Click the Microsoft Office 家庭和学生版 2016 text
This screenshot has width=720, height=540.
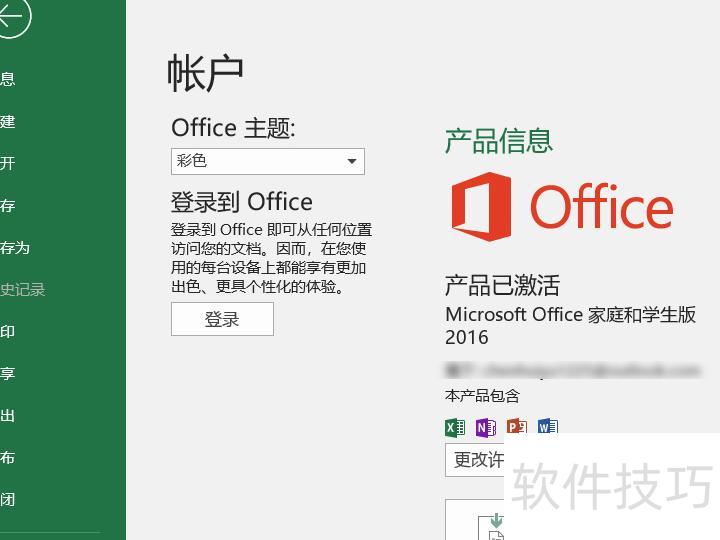570,326
